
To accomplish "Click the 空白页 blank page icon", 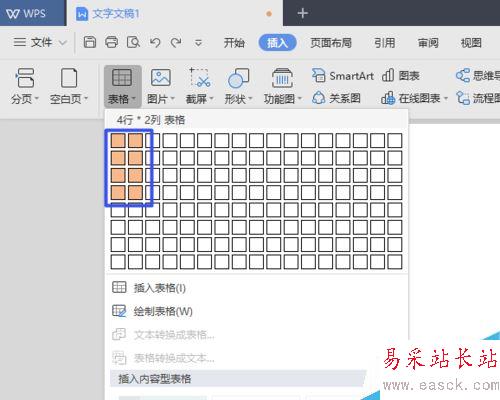I will (69, 78).
